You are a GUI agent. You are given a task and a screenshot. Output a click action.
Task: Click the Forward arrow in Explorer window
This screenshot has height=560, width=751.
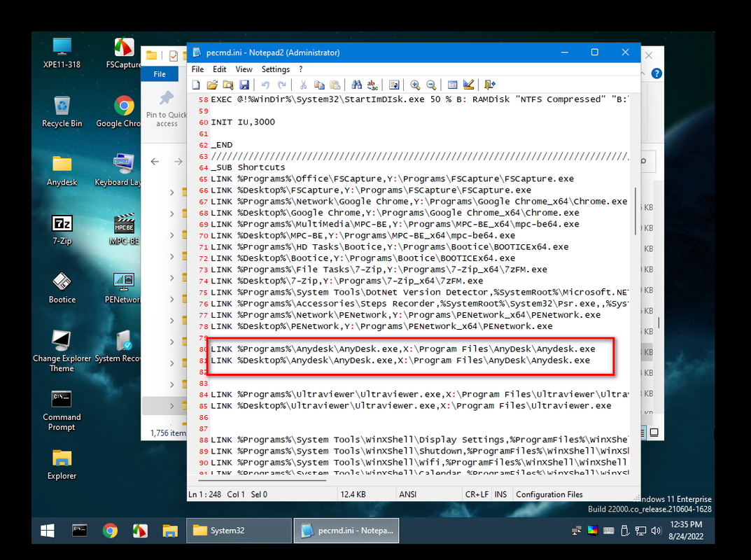pos(178,162)
